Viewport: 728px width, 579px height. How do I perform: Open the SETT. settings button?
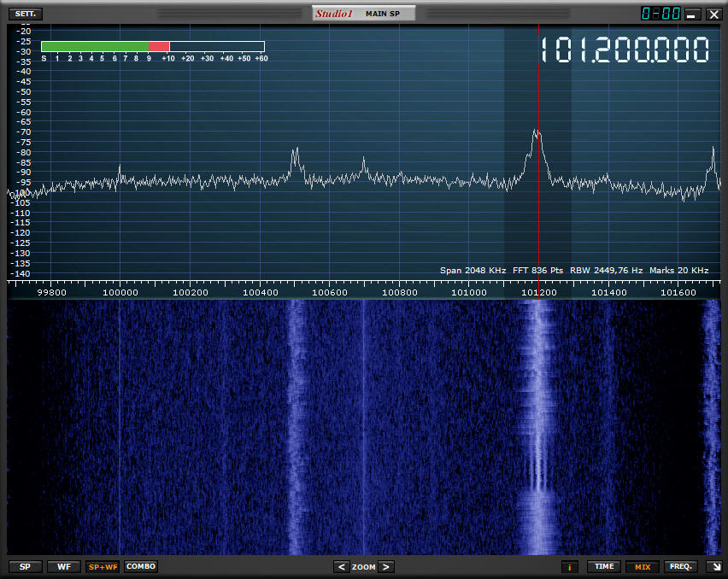tap(26, 14)
